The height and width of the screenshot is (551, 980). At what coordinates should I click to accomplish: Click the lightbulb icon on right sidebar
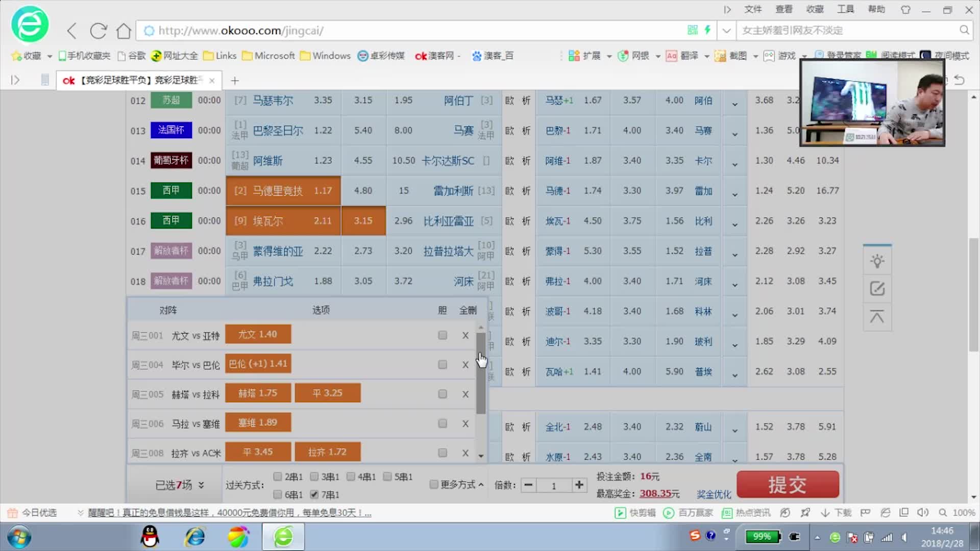pos(877,261)
